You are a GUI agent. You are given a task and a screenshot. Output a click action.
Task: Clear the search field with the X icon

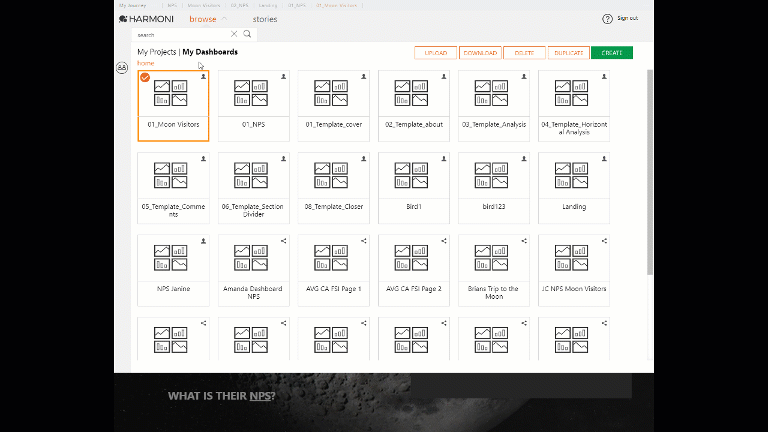[234, 34]
